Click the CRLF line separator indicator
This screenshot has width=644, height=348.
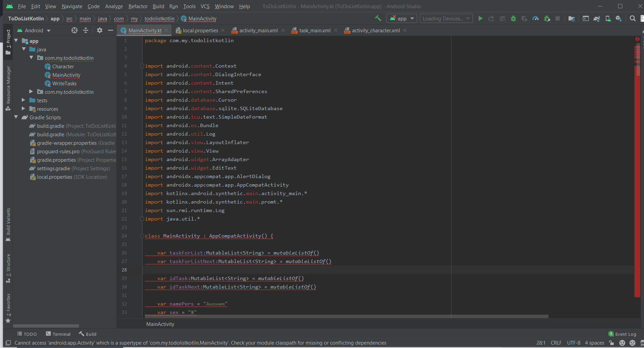(556, 343)
